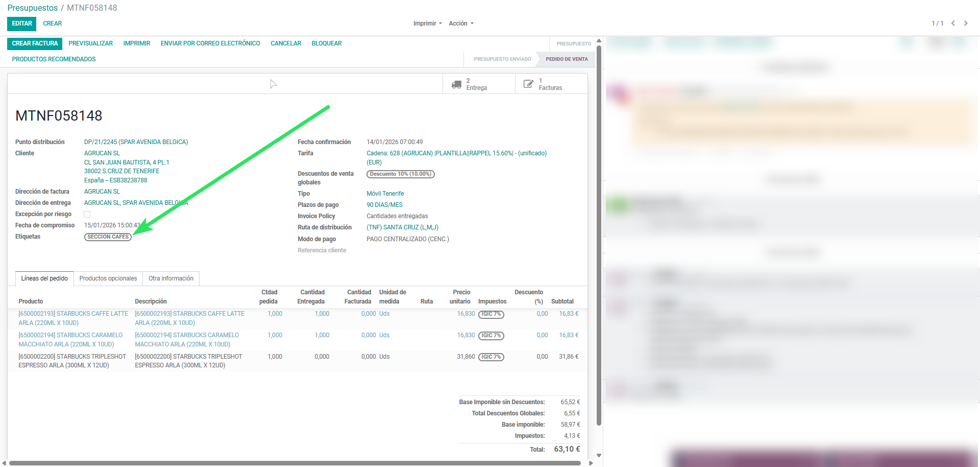Image resolution: width=980 pixels, height=467 pixels.
Task: Click scroll down arrow of form scrollbar
Action: click(x=599, y=455)
